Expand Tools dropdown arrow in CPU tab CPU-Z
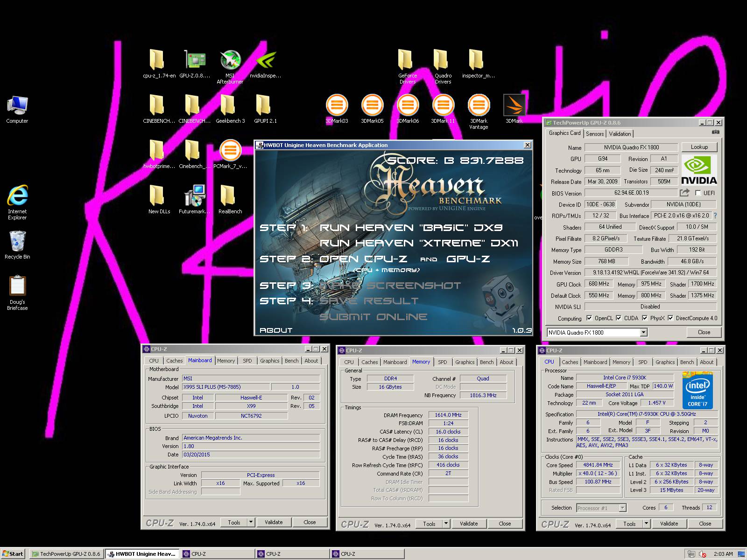Screen dimensions: 747x560 (646, 524)
